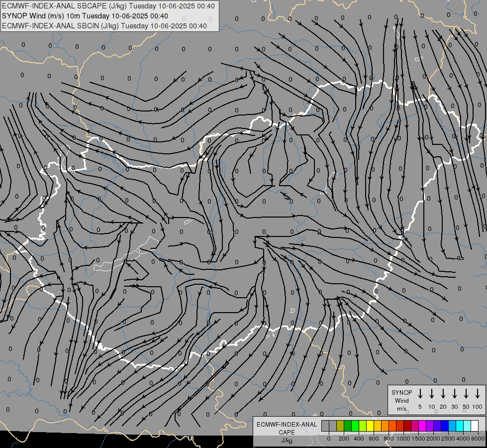Pick the purple swatch before the 2000 tick
The width and height of the screenshot is (487, 448).
tap(429, 426)
